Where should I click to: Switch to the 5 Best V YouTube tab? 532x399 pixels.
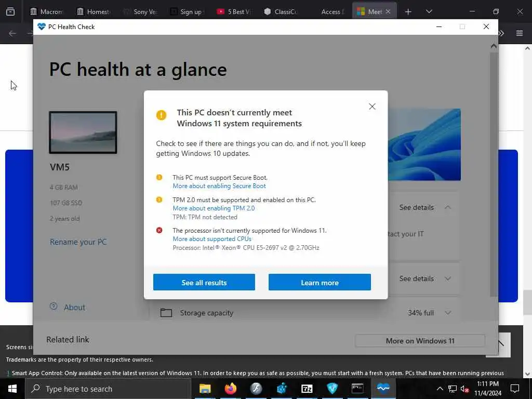coord(233,11)
